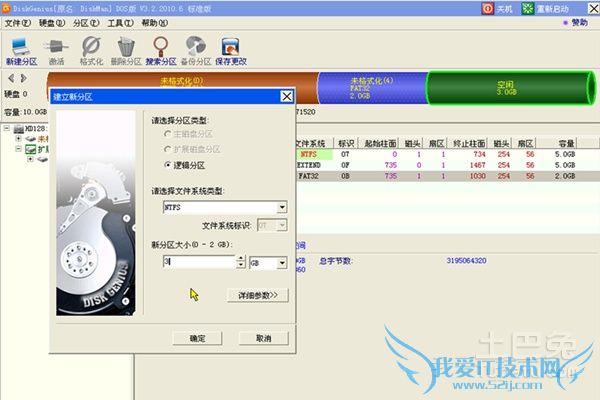Open the GB size unit dropdown
The width and height of the screenshot is (600, 400).
282,263
